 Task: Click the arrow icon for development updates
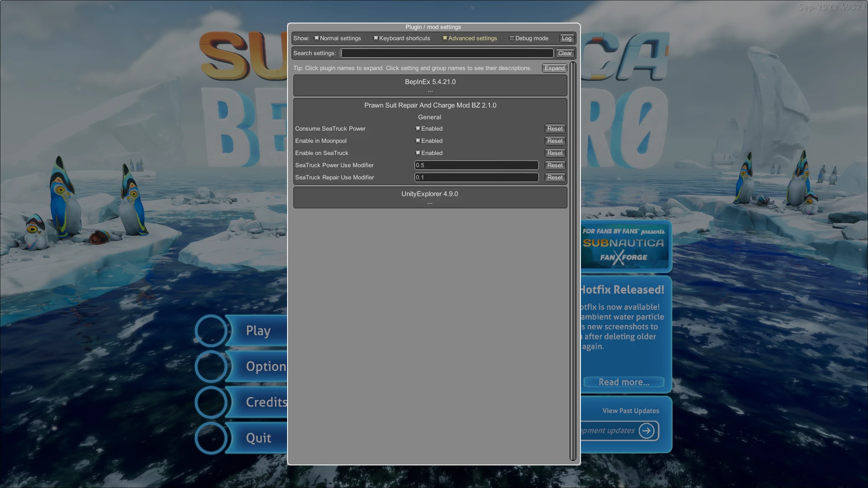tap(646, 431)
